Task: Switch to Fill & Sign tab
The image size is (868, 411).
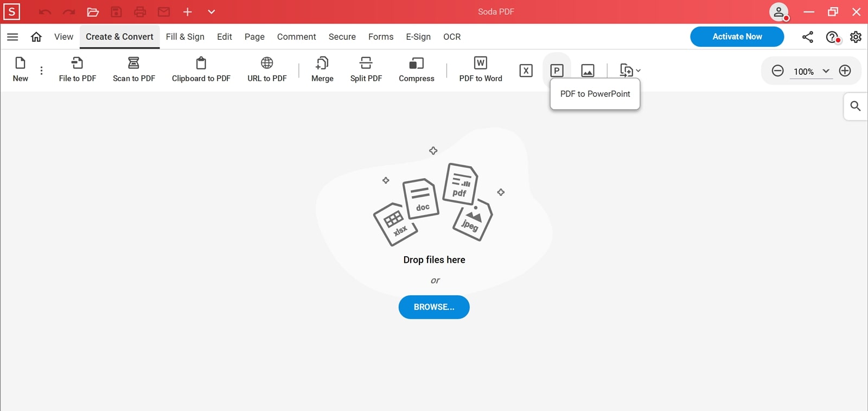Action: click(x=185, y=37)
